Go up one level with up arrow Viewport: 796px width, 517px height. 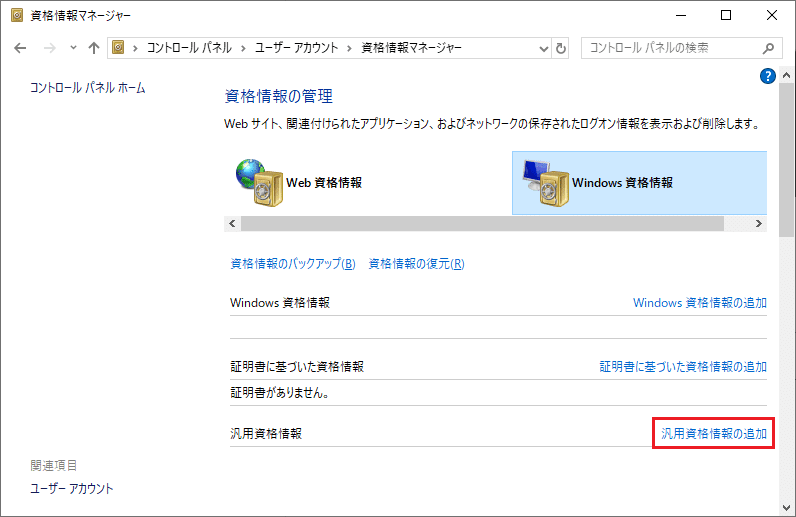tap(93, 48)
